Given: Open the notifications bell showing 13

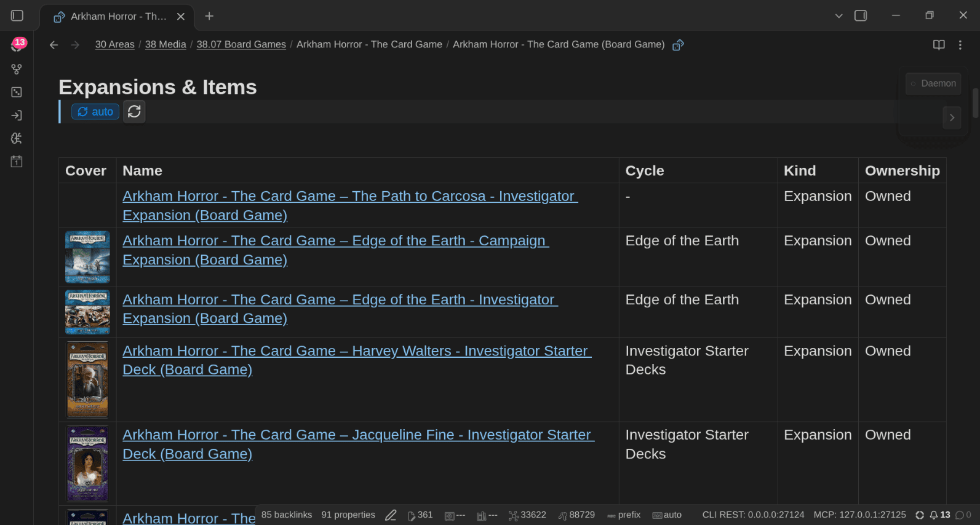Looking at the screenshot, I should pos(940,515).
